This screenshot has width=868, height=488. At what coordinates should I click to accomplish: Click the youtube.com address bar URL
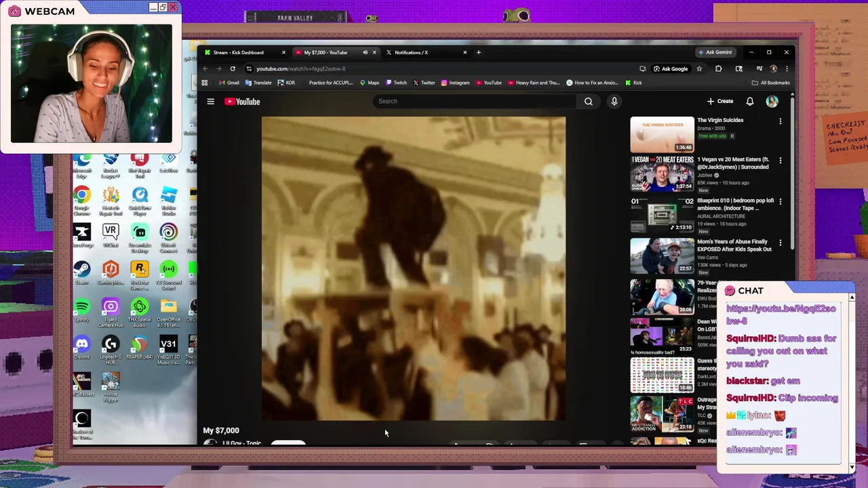pyautogui.click(x=300, y=68)
